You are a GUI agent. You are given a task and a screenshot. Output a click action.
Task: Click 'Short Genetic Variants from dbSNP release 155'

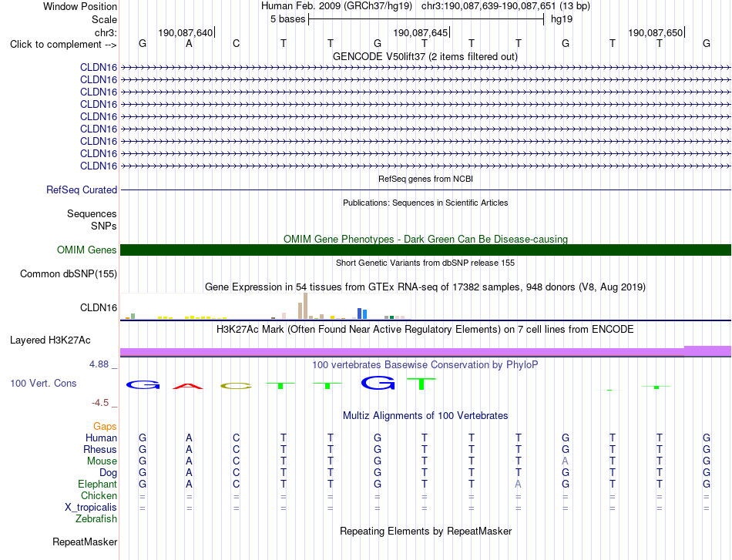click(425, 263)
